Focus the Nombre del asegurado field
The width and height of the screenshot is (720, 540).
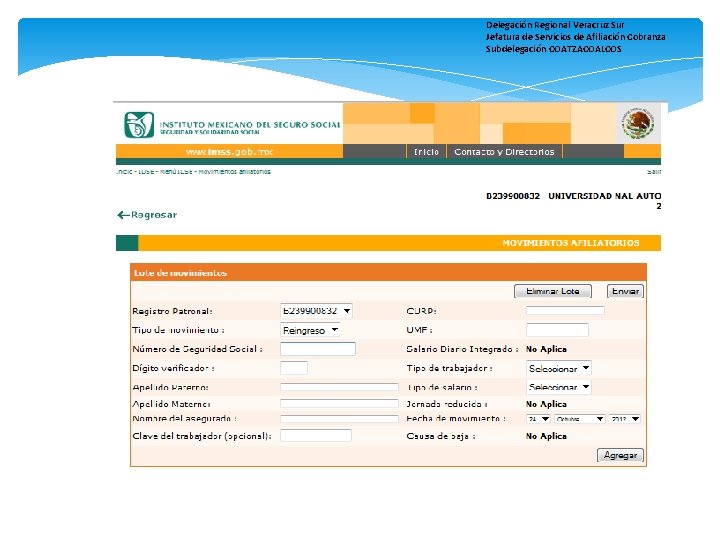(339, 419)
